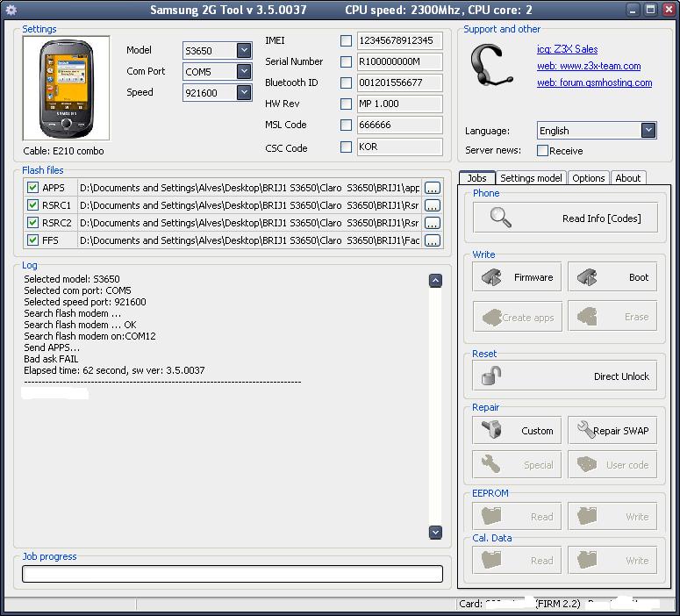680x616 pixels.
Task: Click the S3650 phone picture
Action: (x=67, y=88)
